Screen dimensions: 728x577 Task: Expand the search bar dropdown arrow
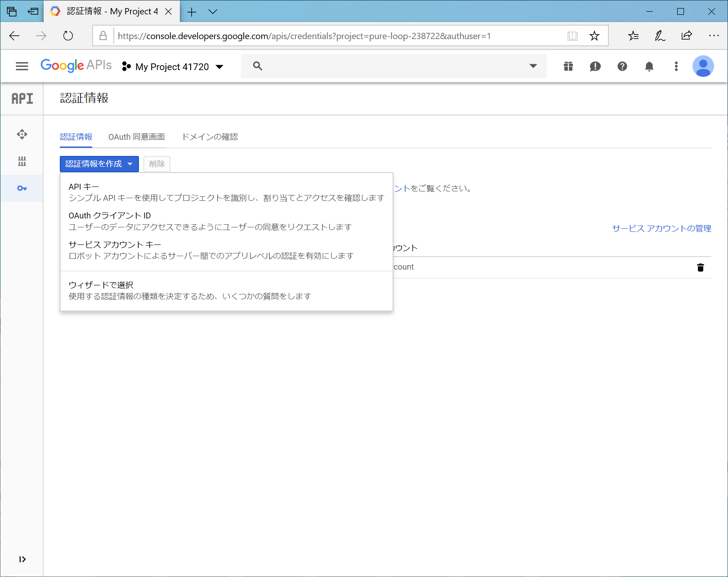click(533, 66)
